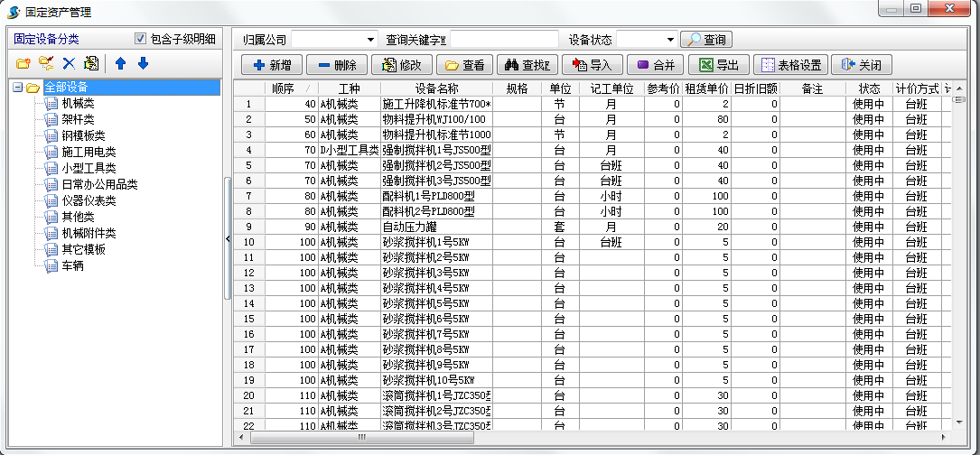This screenshot has width=980, height=455.
Task: Click the blue X delete category icon
Action: [69, 63]
